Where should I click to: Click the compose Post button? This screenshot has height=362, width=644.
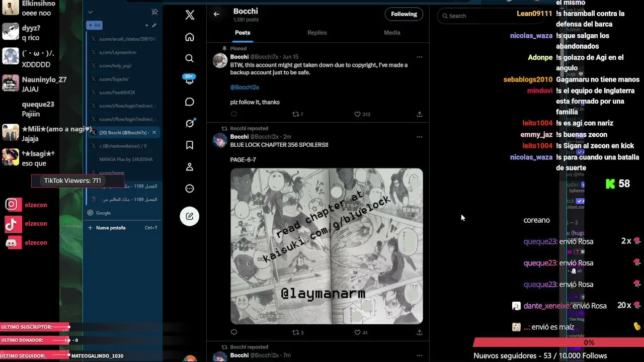[x=190, y=216]
